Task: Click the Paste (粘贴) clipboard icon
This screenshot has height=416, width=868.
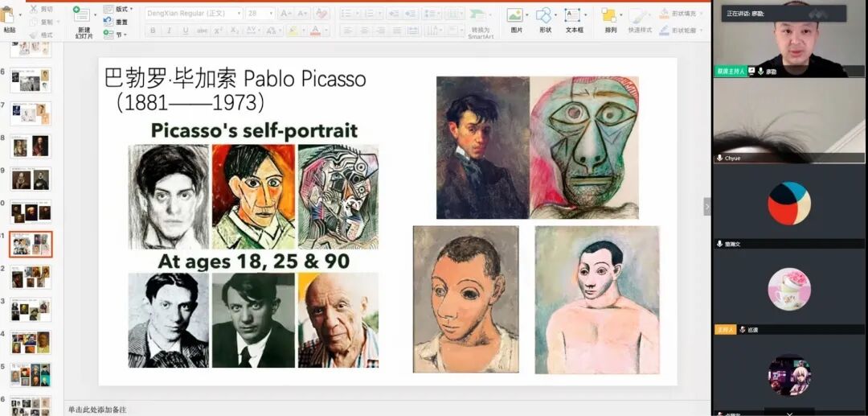Action: (8, 14)
